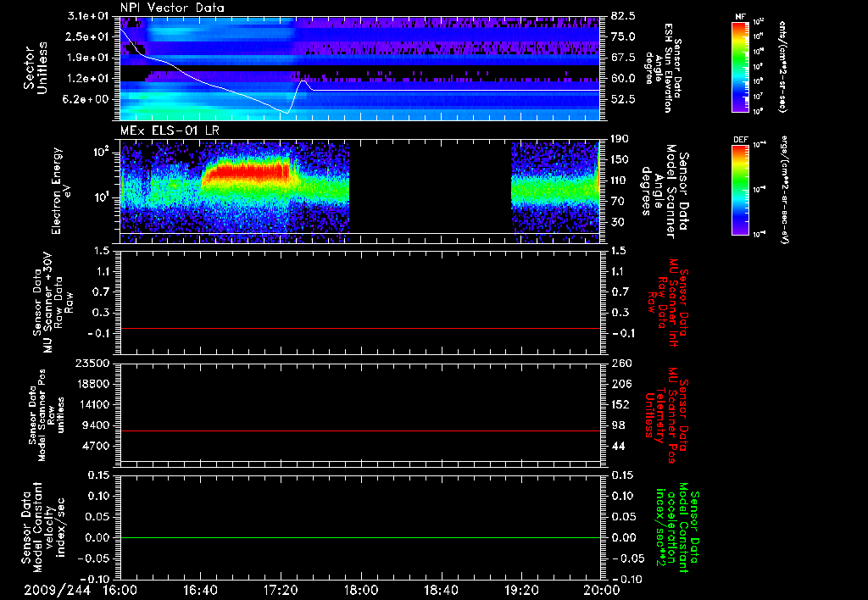Click the Model Scanner Pos Raw axis label
The width and height of the screenshot is (868, 600).
coord(47,415)
